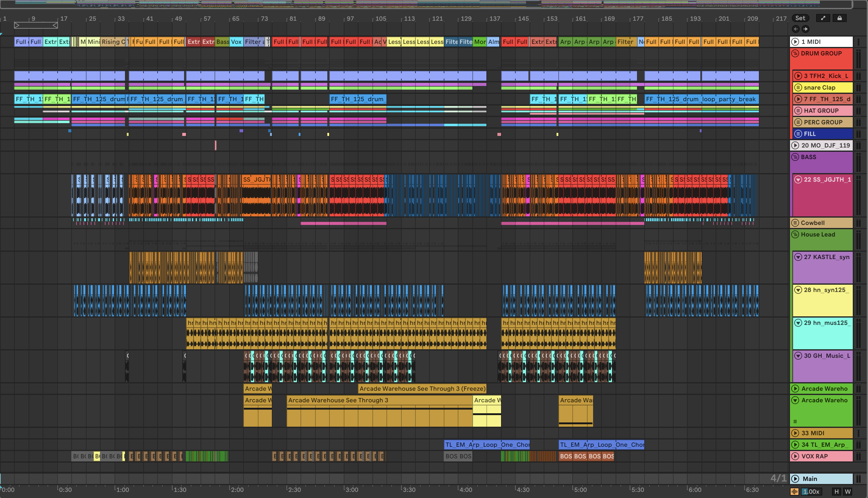Click the Set locator button
This screenshot has height=498, width=868.
pos(800,18)
